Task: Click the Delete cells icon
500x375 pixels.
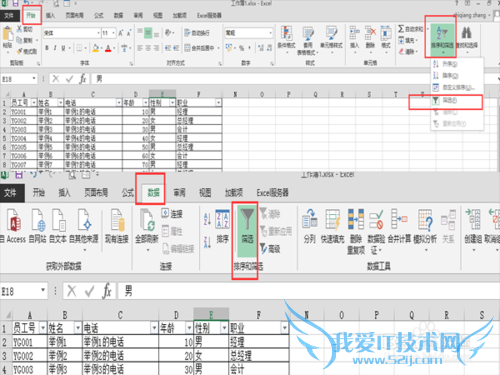Action: coord(370,33)
